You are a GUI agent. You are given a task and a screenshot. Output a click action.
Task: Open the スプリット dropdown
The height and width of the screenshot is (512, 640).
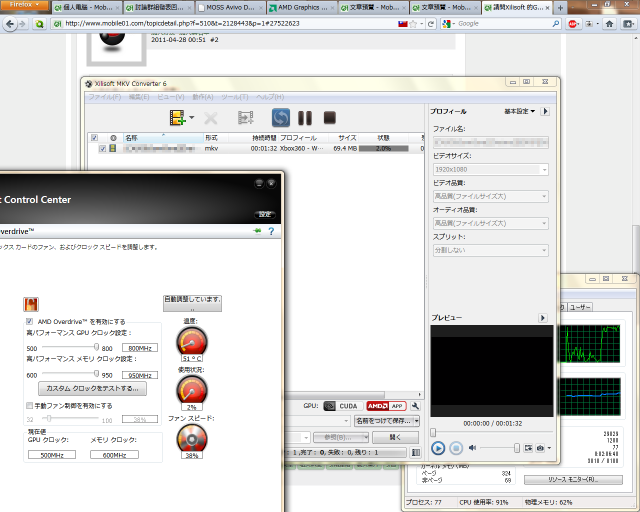(x=491, y=250)
